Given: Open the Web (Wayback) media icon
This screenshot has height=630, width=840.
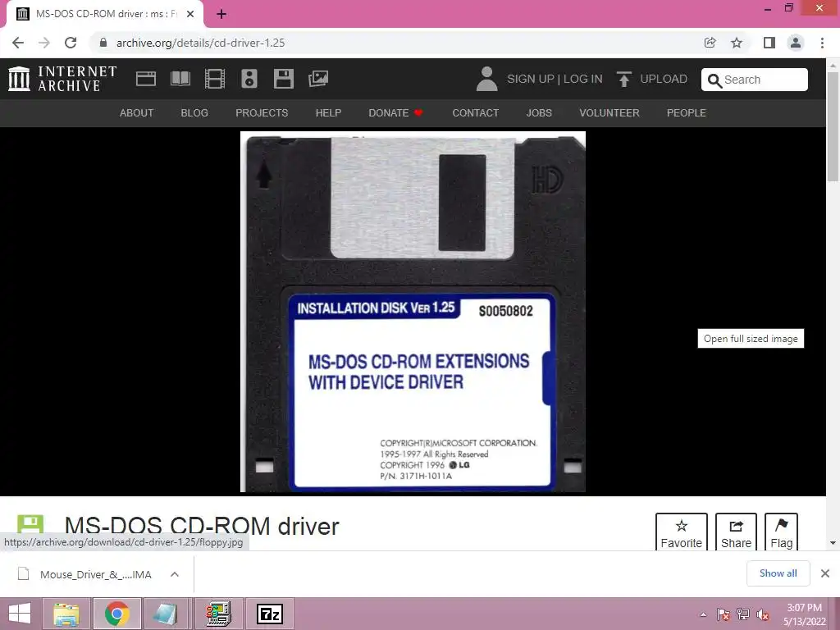Looking at the screenshot, I should click(x=146, y=79).
